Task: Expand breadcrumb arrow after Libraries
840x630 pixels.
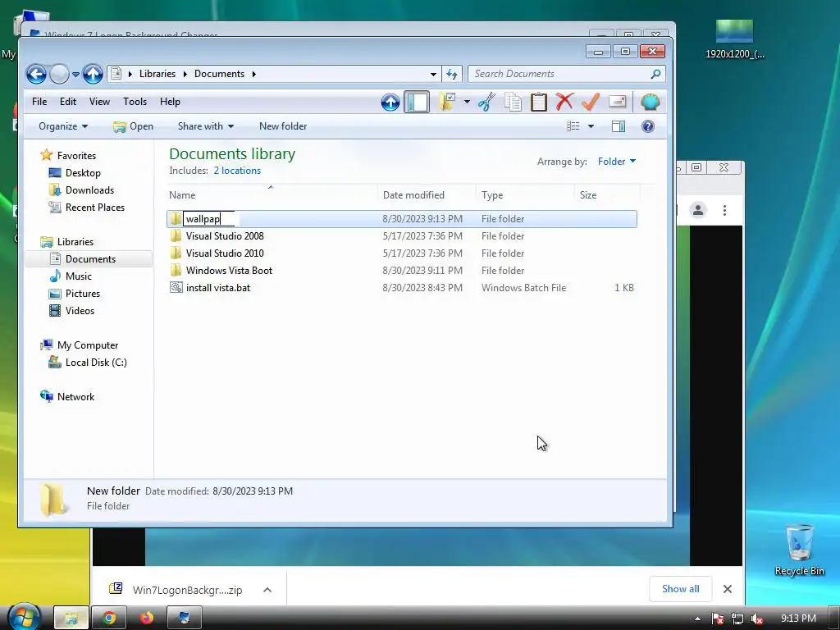Action: pos(185,74)
